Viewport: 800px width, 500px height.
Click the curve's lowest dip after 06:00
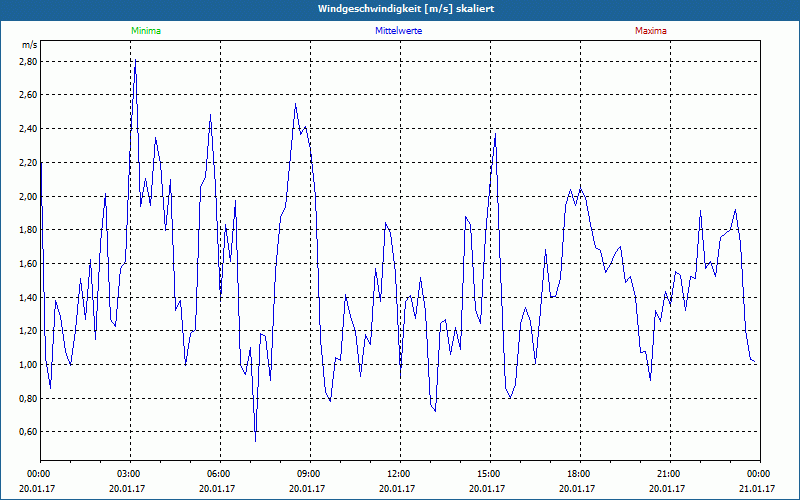(255, 441)
